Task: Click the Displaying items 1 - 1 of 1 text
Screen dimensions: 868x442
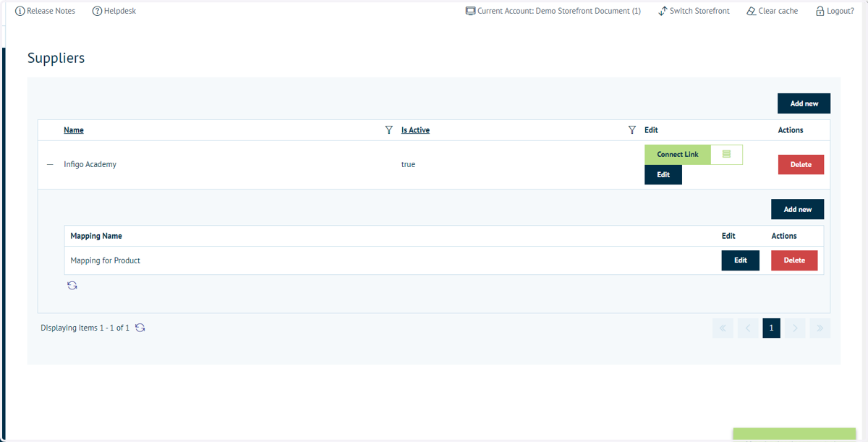Action: click(x=85, y=328)
